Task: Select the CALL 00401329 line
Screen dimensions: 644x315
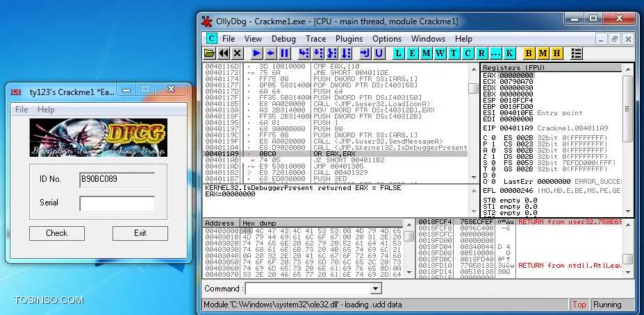Action: [336, 173]
